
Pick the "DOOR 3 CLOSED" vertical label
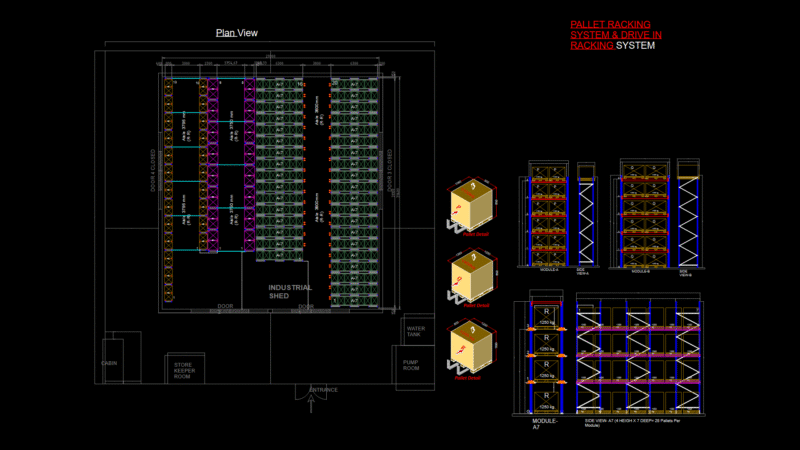[x=390, y=170]
